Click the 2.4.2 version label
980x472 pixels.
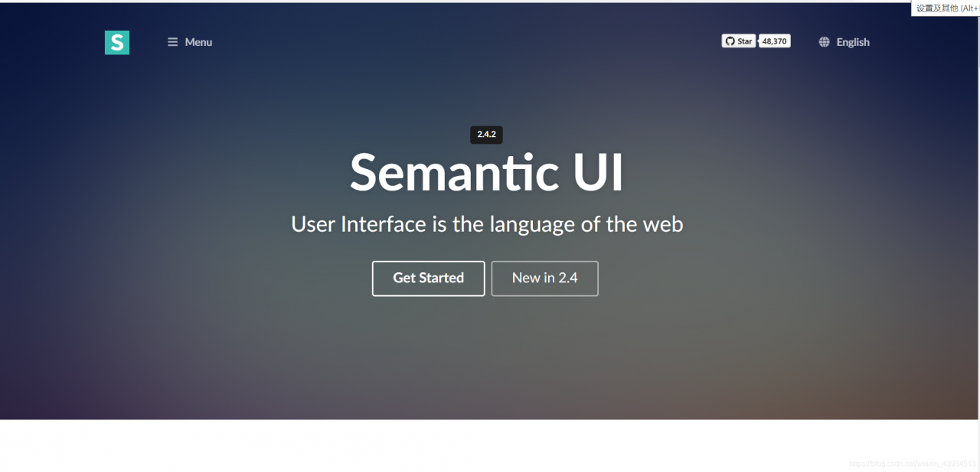(486, 135)
